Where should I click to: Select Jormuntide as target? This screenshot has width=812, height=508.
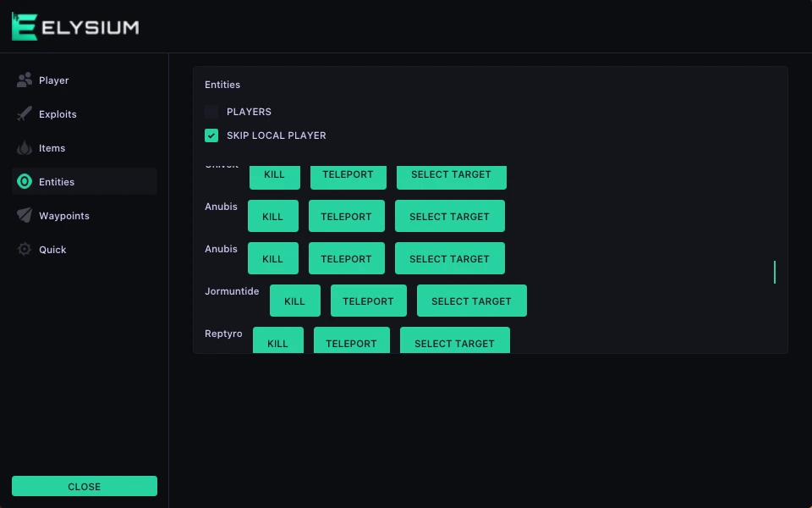[x=472, y=301]
